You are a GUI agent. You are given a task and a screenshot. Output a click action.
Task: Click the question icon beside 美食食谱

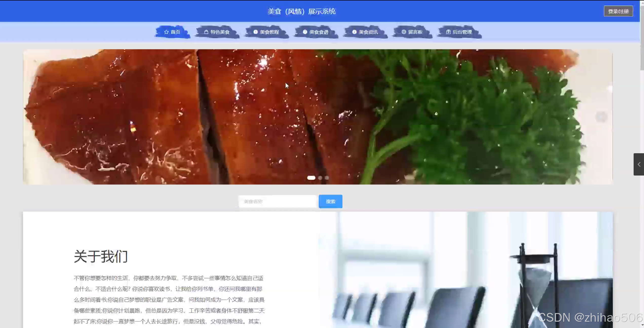click(x=305, y=32)
